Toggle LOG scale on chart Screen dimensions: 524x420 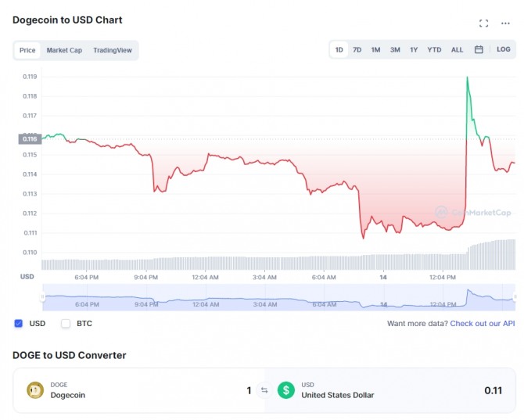pos(504,49)
